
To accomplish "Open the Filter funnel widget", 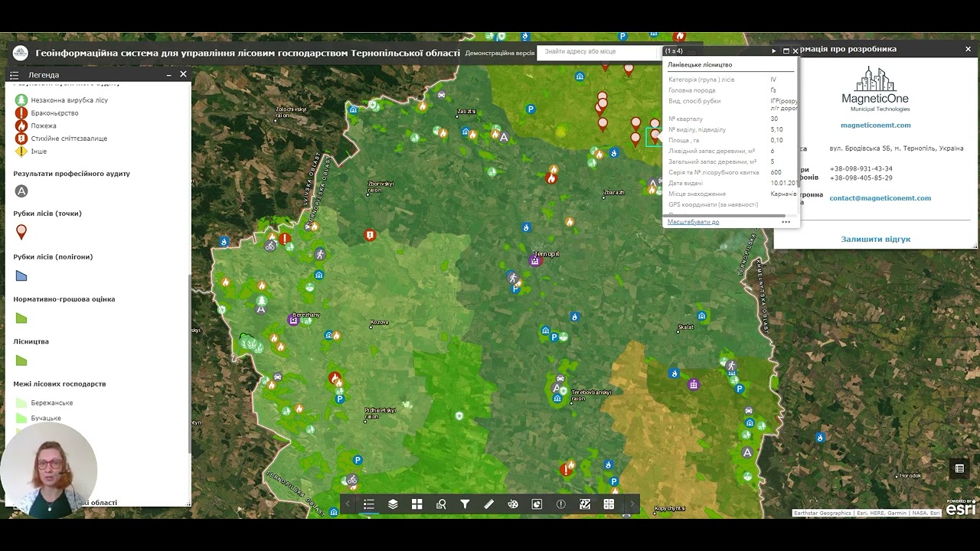I will point(465,504).
